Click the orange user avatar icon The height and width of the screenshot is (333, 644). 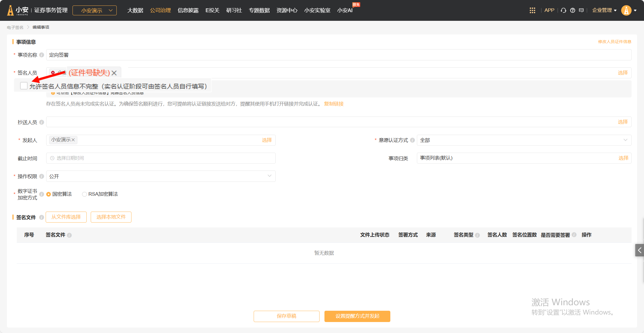pyautogui.click(x=626, y=10)
